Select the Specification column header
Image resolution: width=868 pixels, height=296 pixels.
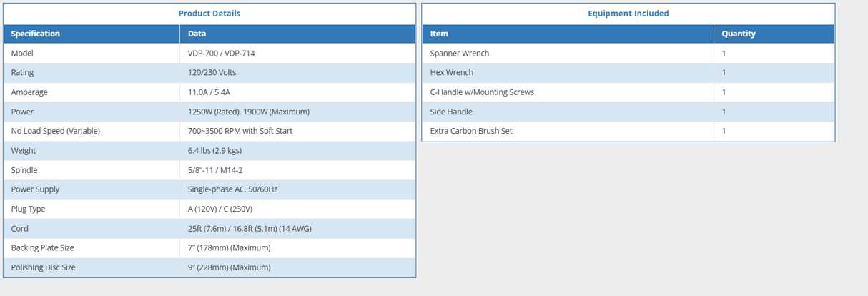click(36, 34)
